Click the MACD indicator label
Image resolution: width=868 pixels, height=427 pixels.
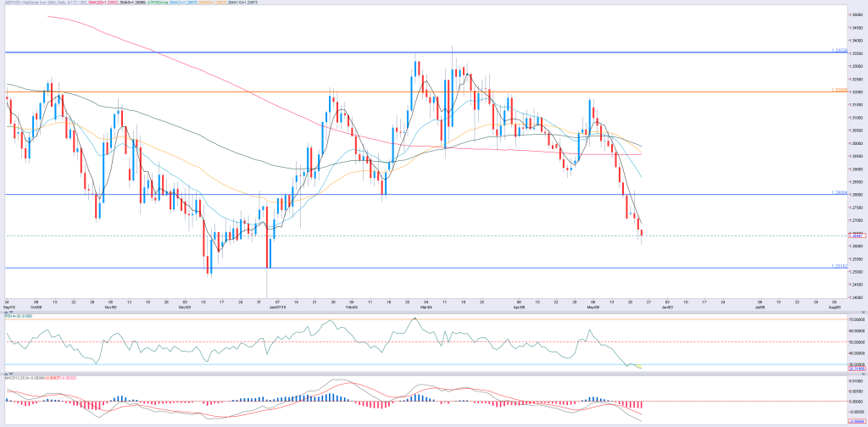41,378
